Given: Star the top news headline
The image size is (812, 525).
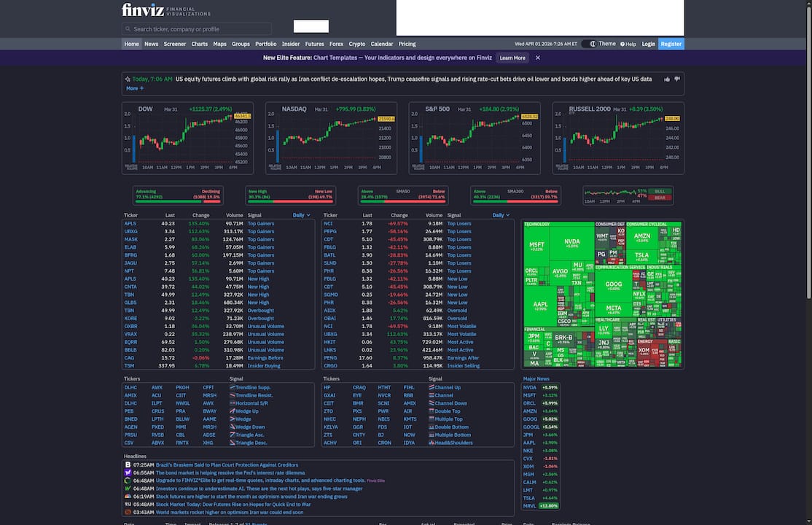Looking at the screenshot, I should pyautogui.click(x=128, y=79).
